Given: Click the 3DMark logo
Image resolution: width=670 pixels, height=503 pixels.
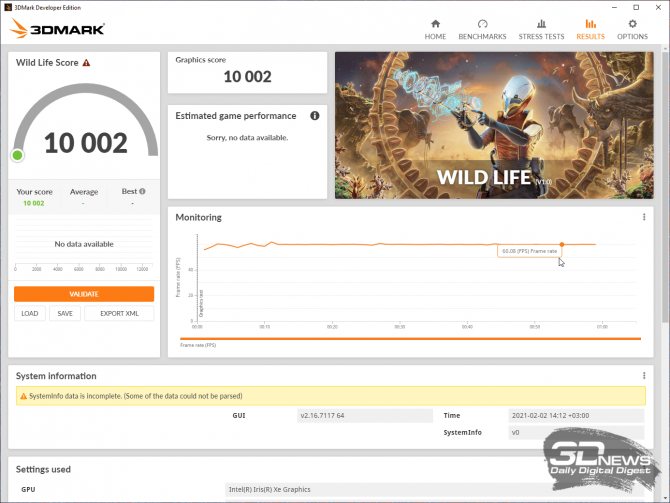Looking at the screenshot, I should 57,29.
